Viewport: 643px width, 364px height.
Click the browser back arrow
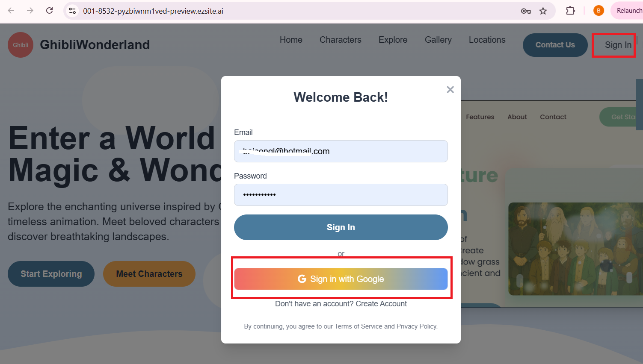click(11, 11)
